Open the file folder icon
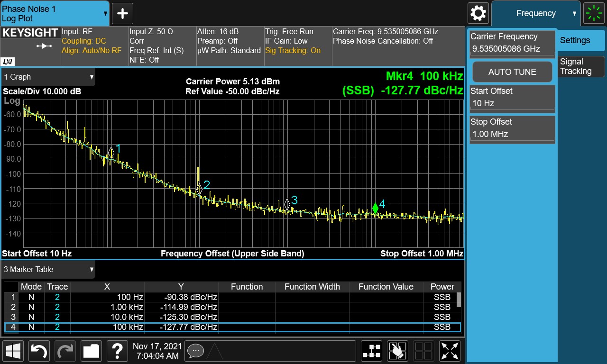607x364 pixels. [91, 351]
